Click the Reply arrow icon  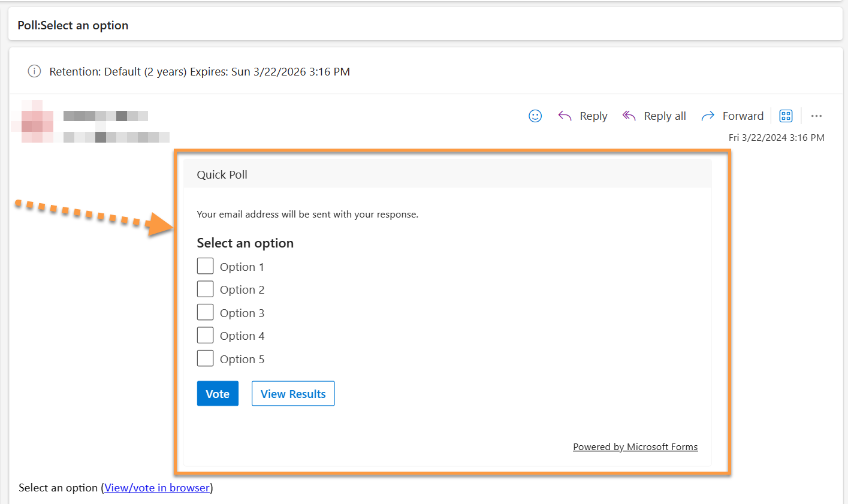565,116
